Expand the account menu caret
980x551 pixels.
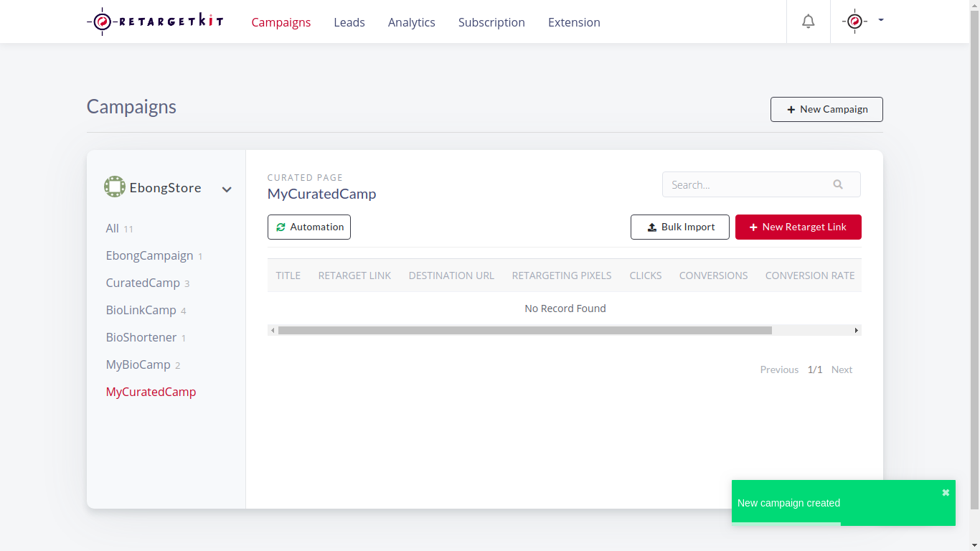point(881,20)
